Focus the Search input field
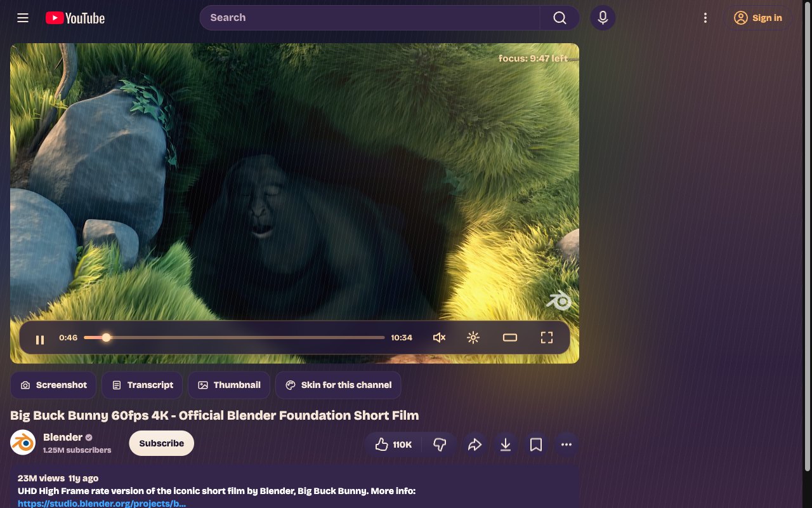Viewport: 812px width, 508px height. click(x=370, y=18)
